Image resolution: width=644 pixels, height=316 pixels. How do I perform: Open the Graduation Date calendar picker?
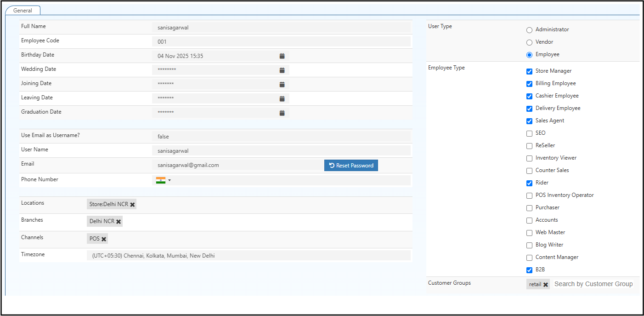click(x=282, y=113)
